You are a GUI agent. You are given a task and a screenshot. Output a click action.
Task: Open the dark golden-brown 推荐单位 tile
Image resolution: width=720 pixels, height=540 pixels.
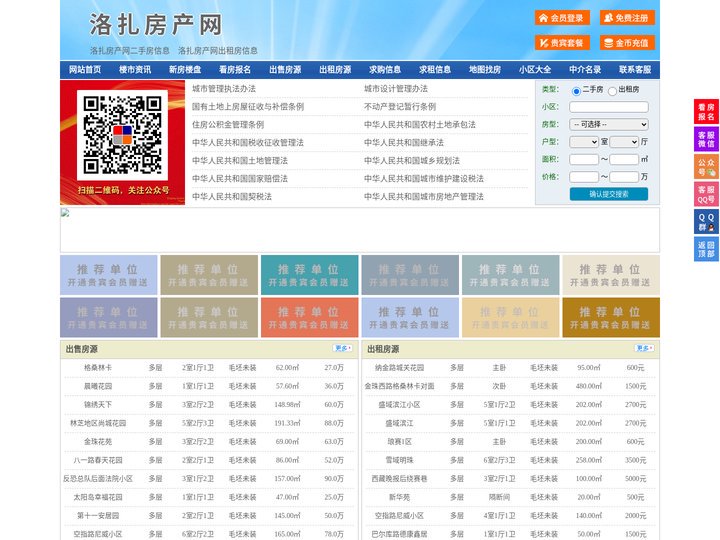coord(611,317)
